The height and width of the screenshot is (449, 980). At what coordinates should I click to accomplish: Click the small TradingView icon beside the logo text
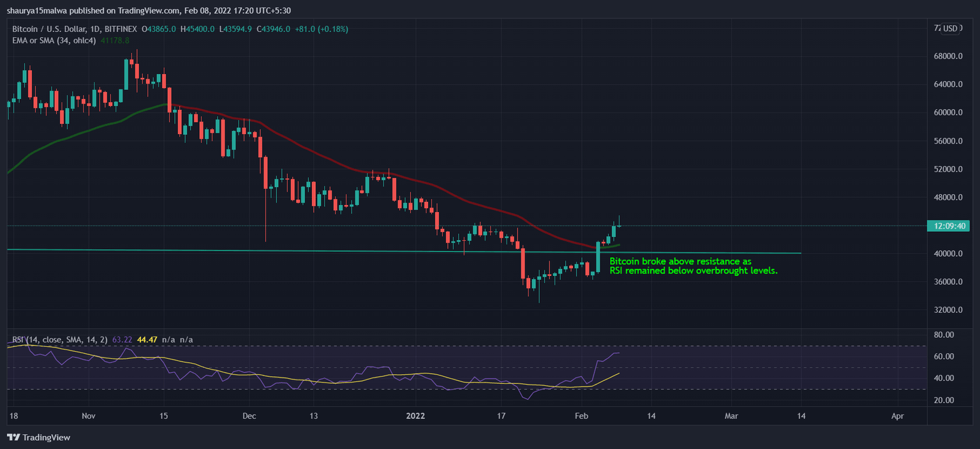coord(12,438)
